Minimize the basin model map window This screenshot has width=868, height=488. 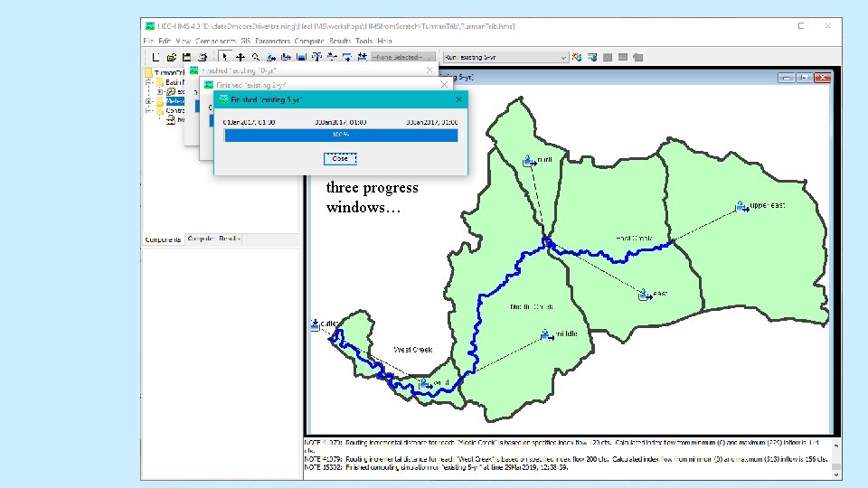786,78
